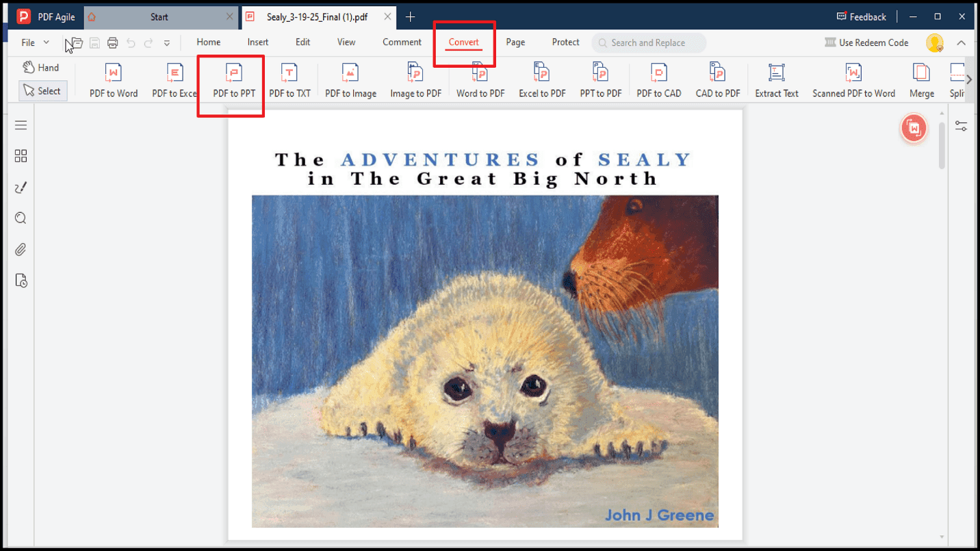Switch to the Insert tab
This screenshot has width=980, height=551.
point(258,42)
